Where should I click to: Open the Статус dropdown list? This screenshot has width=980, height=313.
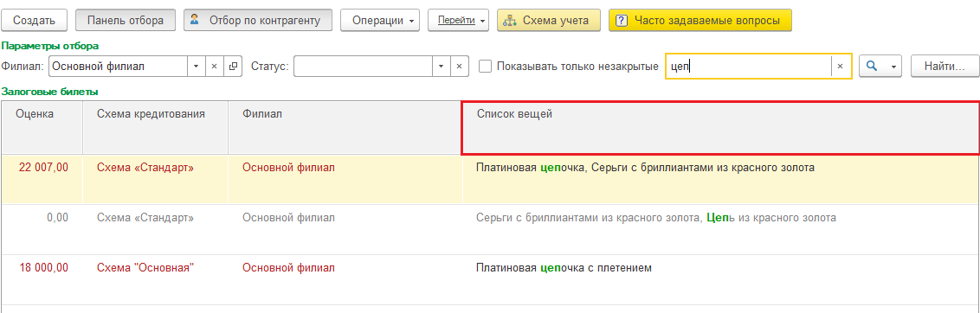(x=442, y=67)
